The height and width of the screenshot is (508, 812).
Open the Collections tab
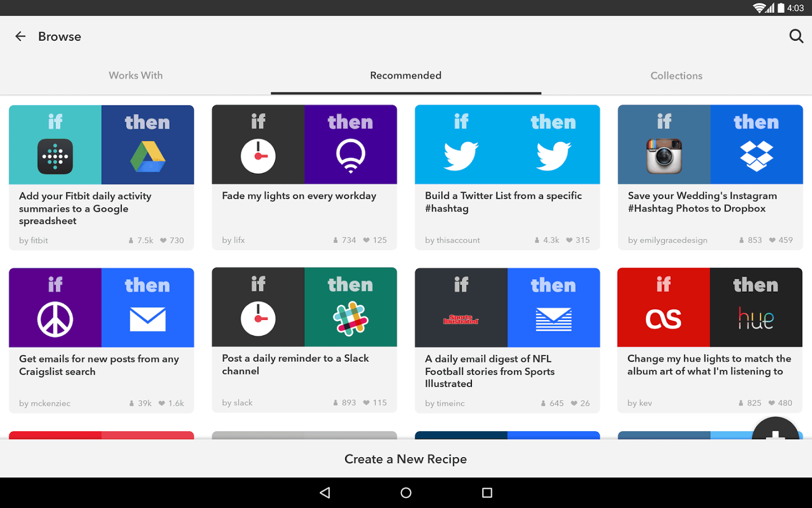coord(677,76)
